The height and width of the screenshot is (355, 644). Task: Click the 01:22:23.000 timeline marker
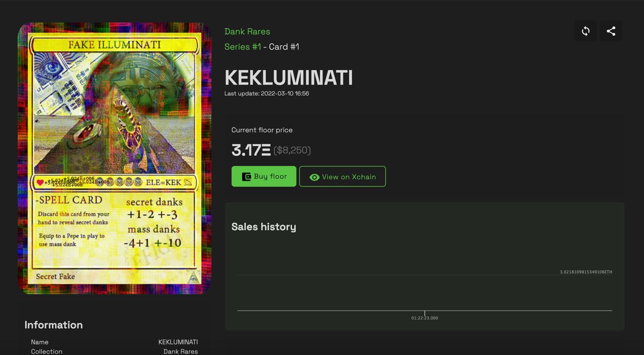click(425, 318)
